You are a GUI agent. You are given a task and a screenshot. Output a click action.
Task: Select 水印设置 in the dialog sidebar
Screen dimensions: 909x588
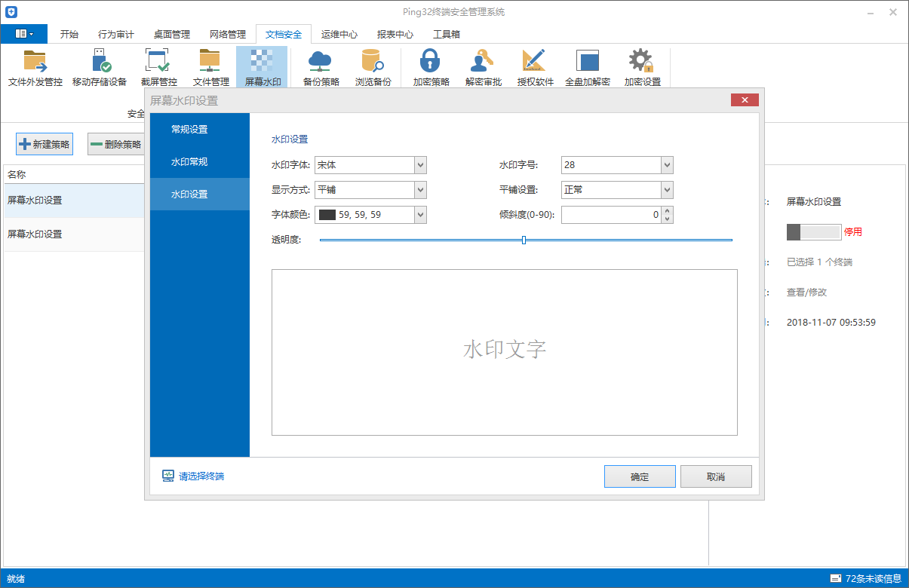pos(199,194)
